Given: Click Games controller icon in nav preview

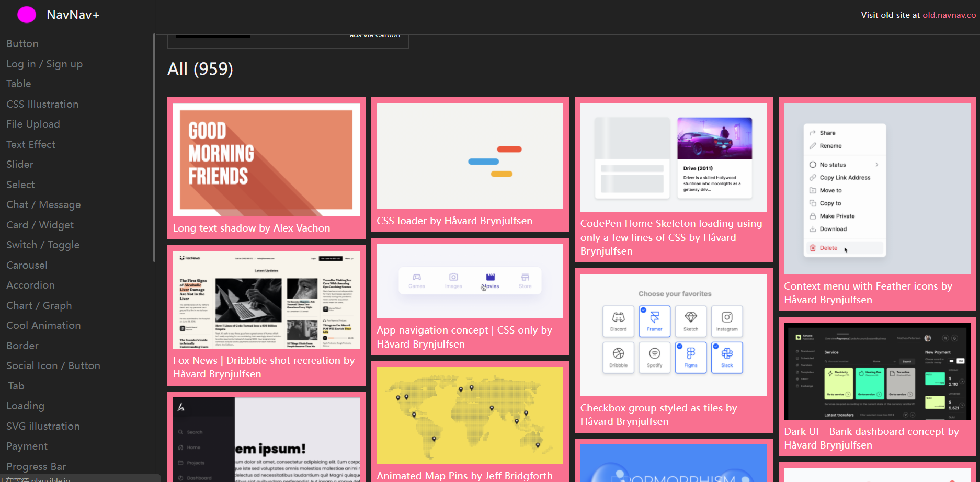Looking at the screenshot, I should click(417, 277).
